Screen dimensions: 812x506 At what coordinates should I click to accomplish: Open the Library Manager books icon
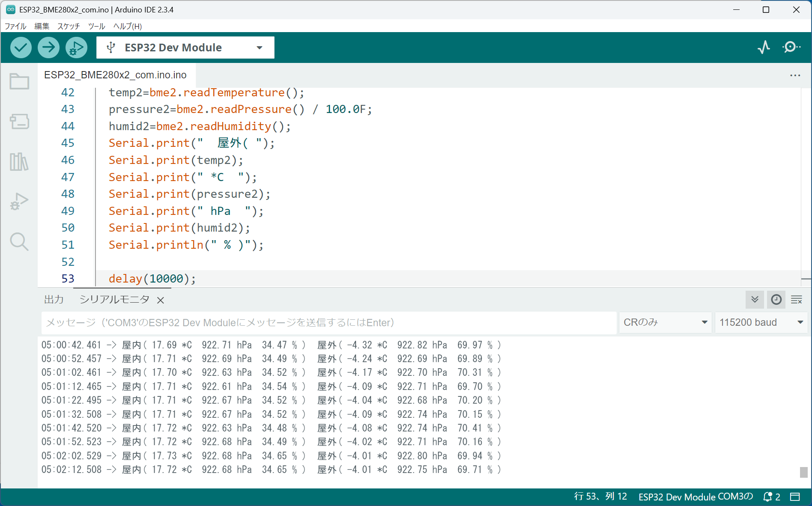pyautogui.click(x=19, y=162)
